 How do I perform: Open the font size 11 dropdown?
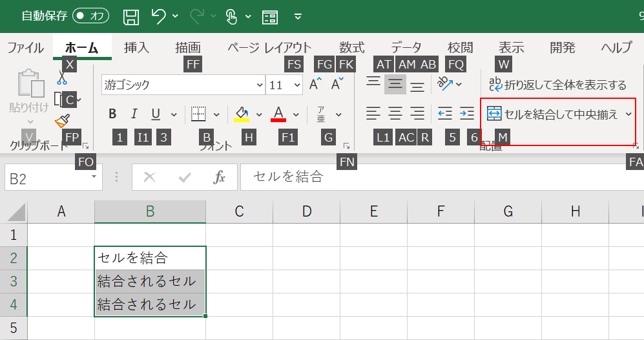(x=297, y=85)
